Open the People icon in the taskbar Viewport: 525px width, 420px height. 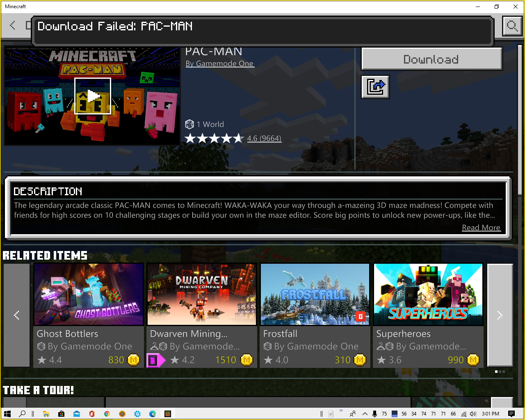click(x=353, y=414)
